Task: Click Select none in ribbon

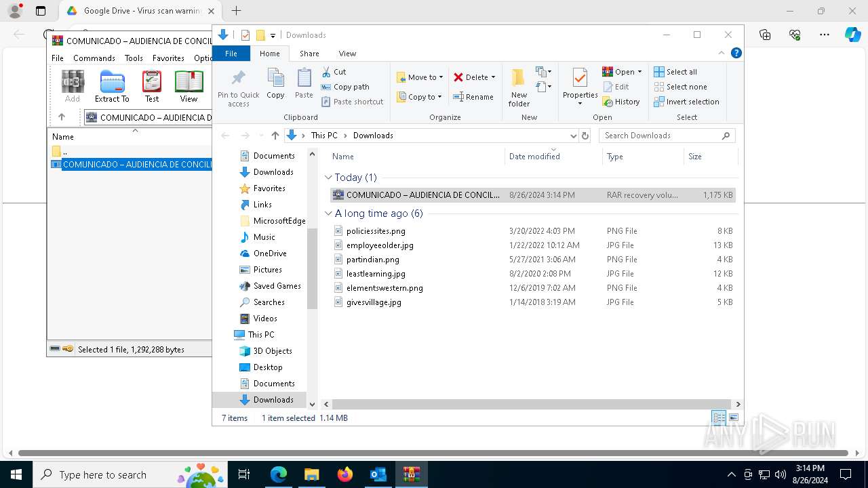Action: point(680,87)
